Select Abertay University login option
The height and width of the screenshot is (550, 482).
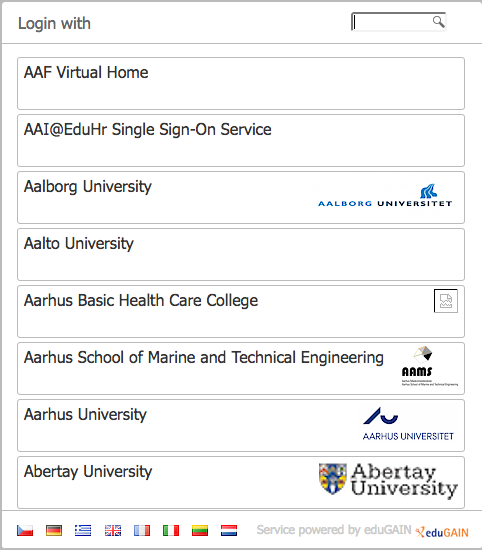[241, 483]
